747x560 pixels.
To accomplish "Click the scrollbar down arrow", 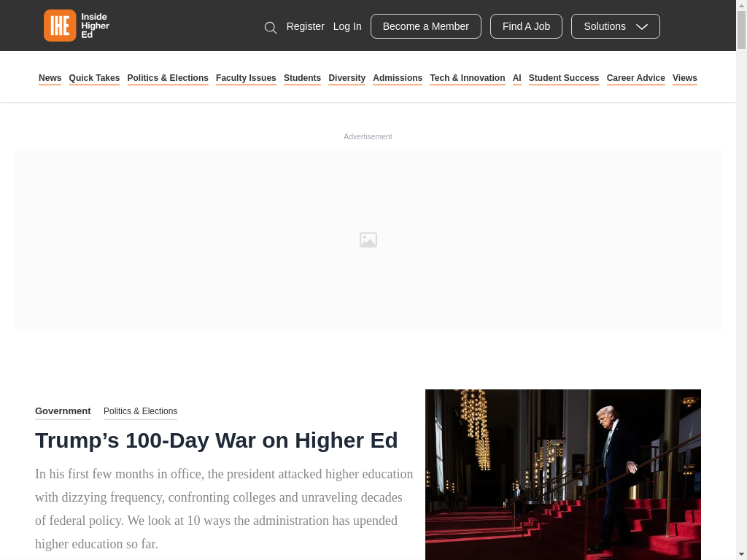I will [x=741, y=555].
